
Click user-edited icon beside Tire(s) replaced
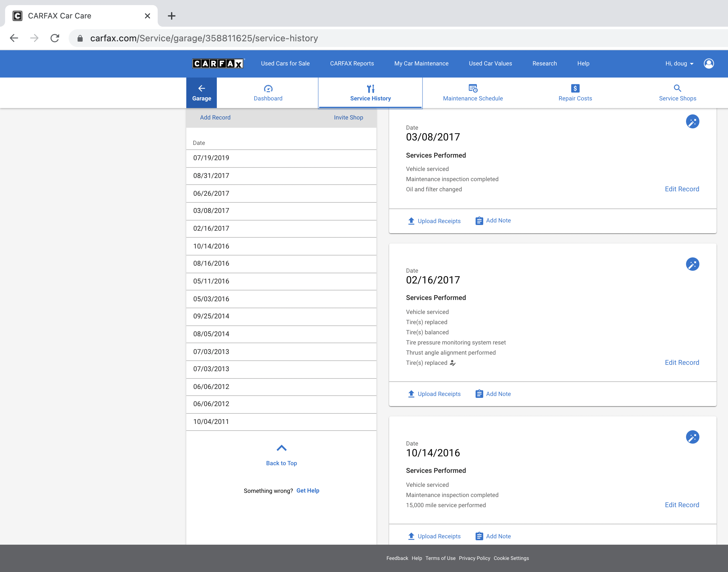453,363
